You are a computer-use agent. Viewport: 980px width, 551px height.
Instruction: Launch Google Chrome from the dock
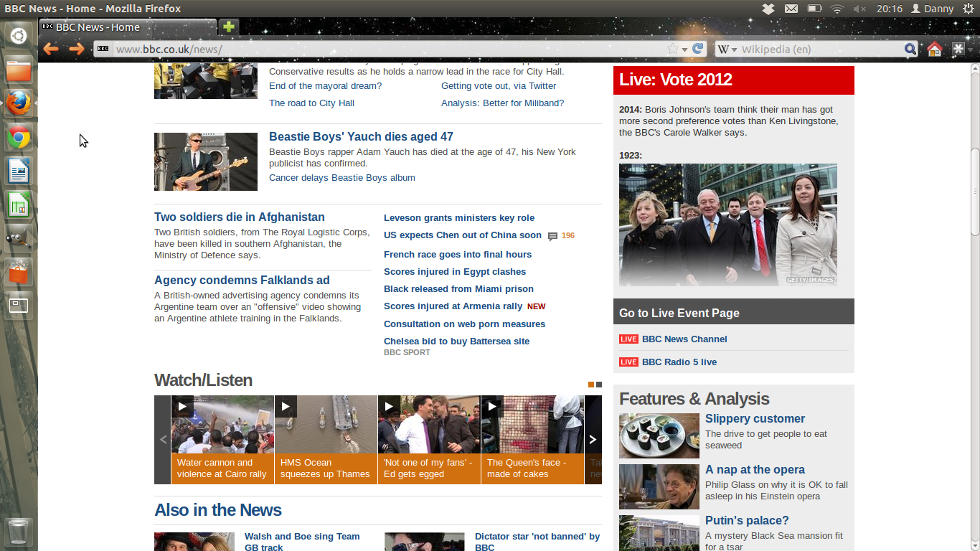19,138
